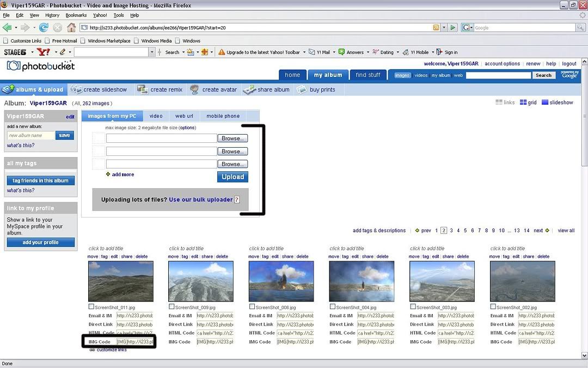Click the Y! Mail toolbar icon
Image resolution: width=588 pixels, height=368 pixels.
[x=311, y=52]
